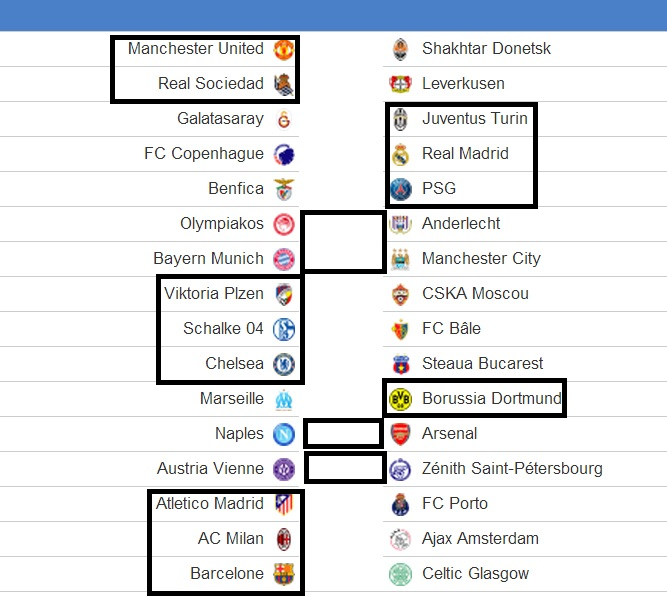Select the Arsenal crest icon
Image resolution: width=667 pixels, height=613 pixels.
[x=400, y=434]
